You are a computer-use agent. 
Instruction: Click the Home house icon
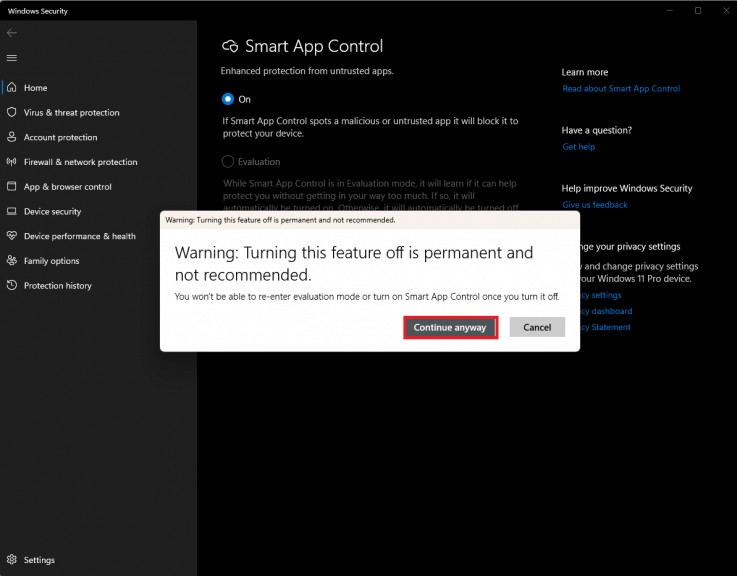pos(12,87)
